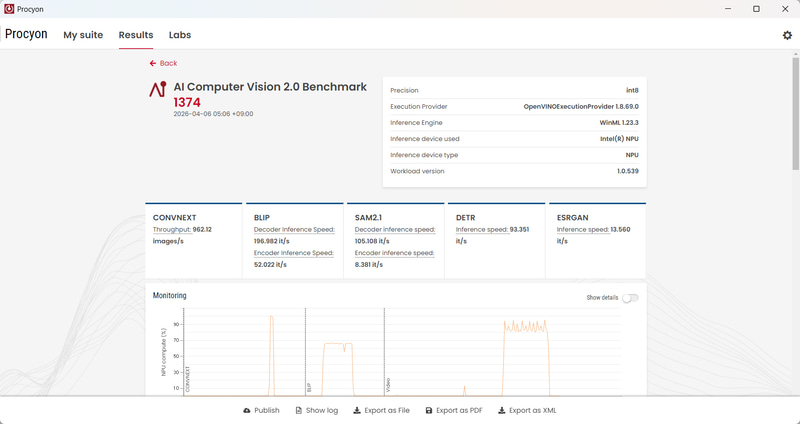Click the Show log document icon
Screen dimensions: 800x424
[x=298, y=410]
